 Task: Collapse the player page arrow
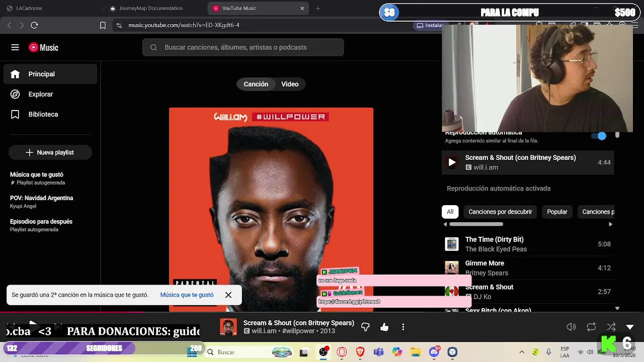(x=630, y=327)
